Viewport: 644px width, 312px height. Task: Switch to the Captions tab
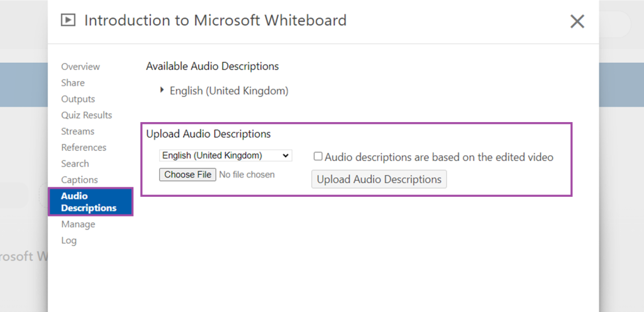[x=79, y=180]
